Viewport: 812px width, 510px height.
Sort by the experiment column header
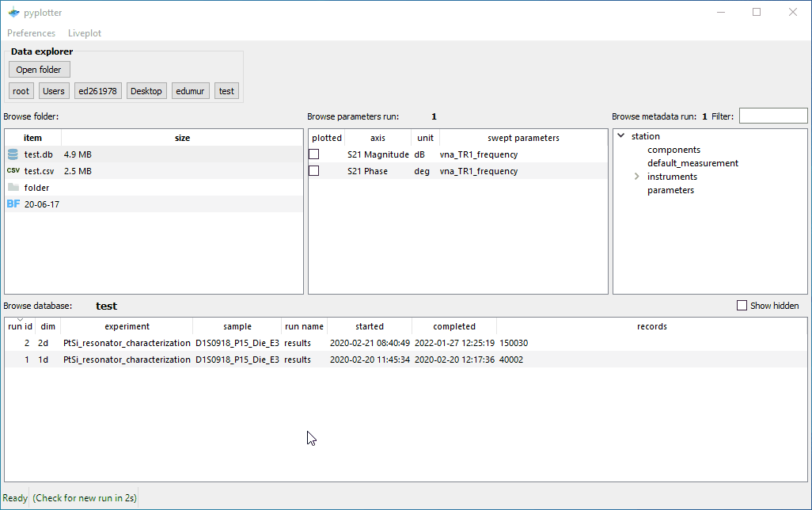127,326
